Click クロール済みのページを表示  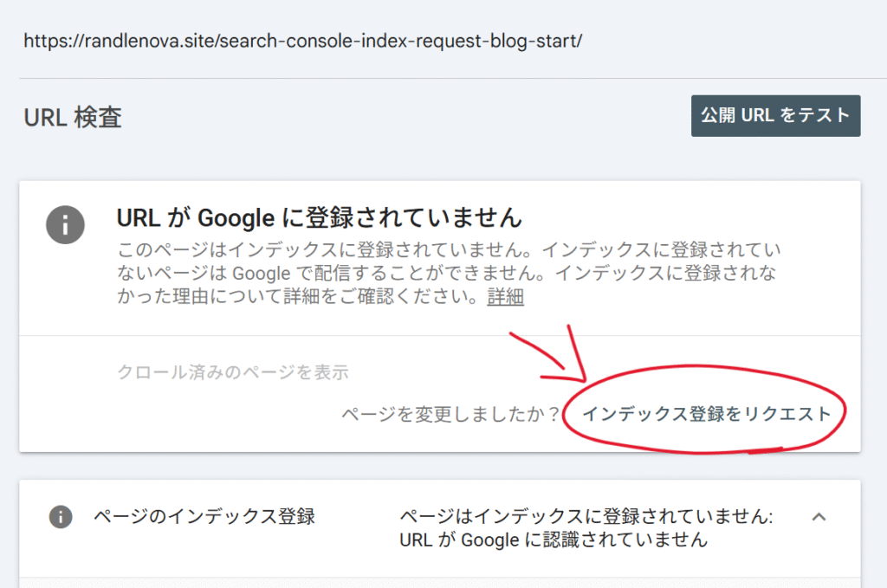[232, 372]
